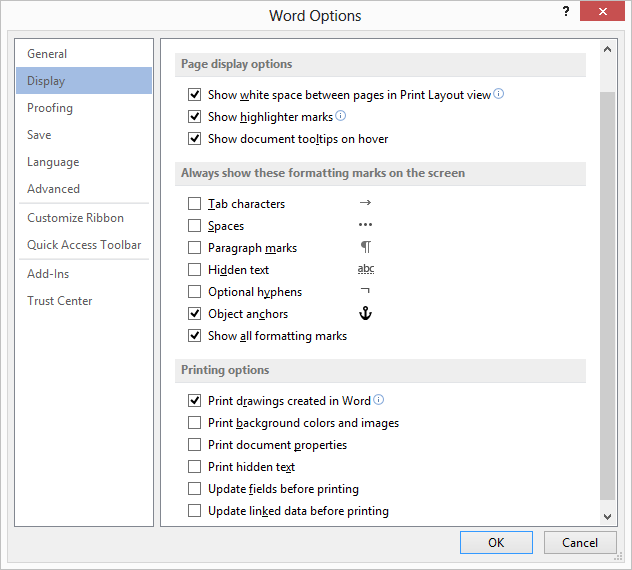Enable Print hidden text checkbox
Image resolution: width=632 pixels, height=570 pixels.
click(195, 467)
